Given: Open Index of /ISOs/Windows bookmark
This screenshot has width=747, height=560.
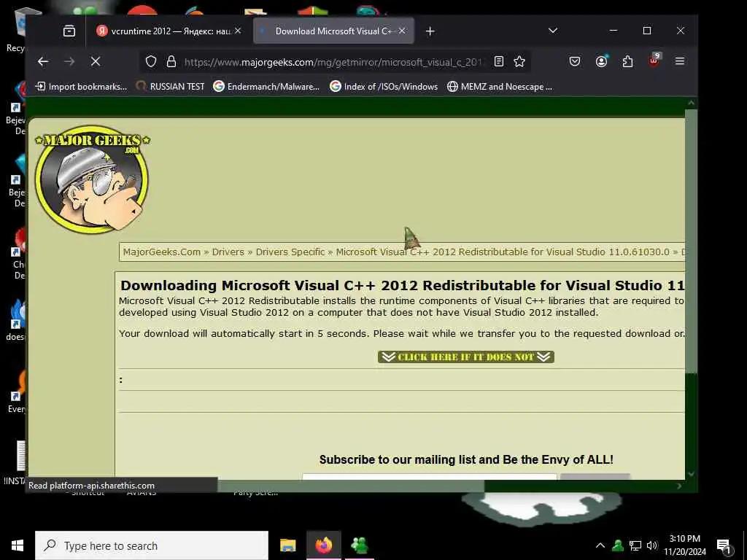Looking at the screenshot, I should 384,87.
